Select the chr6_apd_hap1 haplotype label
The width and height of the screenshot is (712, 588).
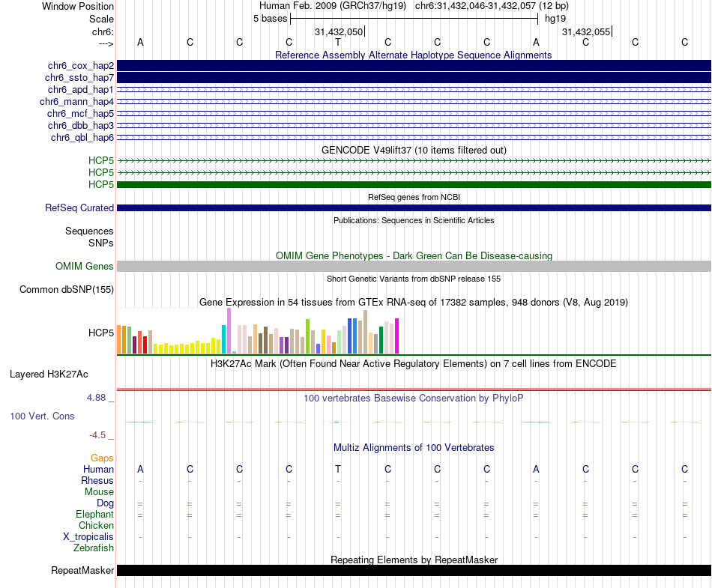click(80, 89)
